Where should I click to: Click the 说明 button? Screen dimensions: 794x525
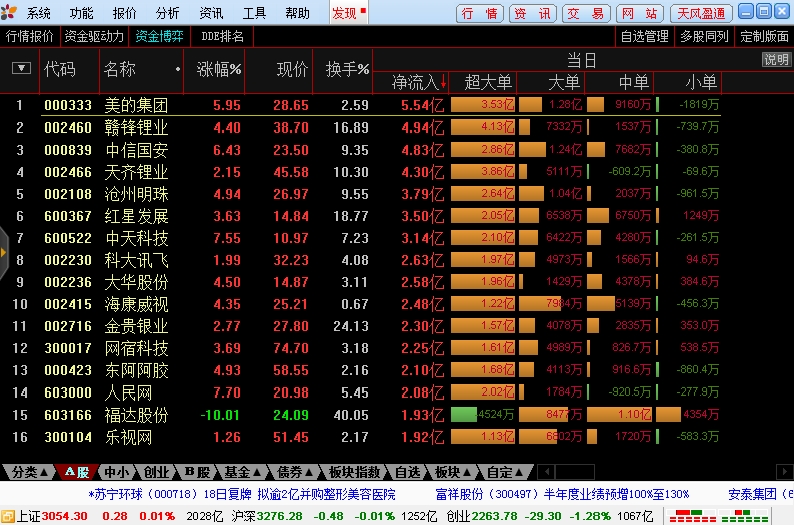point(776,60)
